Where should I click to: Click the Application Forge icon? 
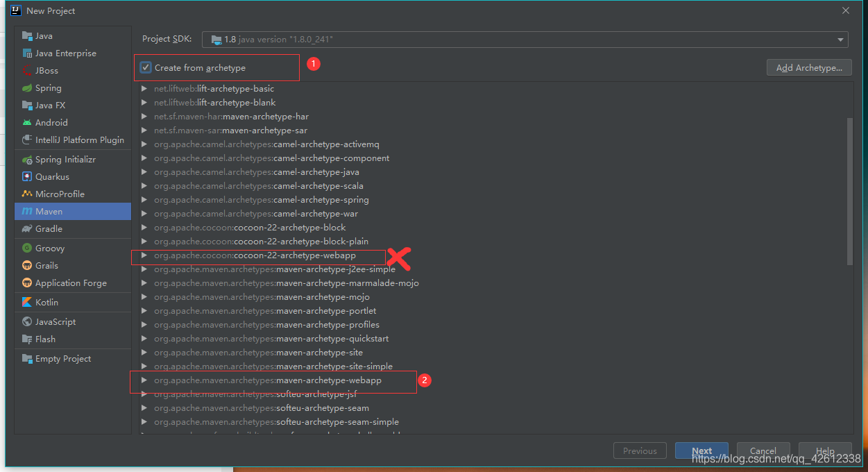[x=27, y=283]
